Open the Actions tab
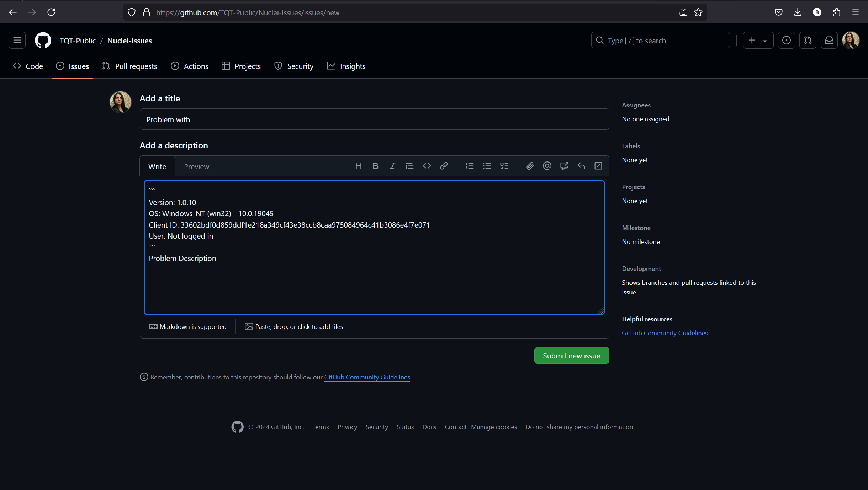Viewport: 868px width, 490px height. coord(190,66)
